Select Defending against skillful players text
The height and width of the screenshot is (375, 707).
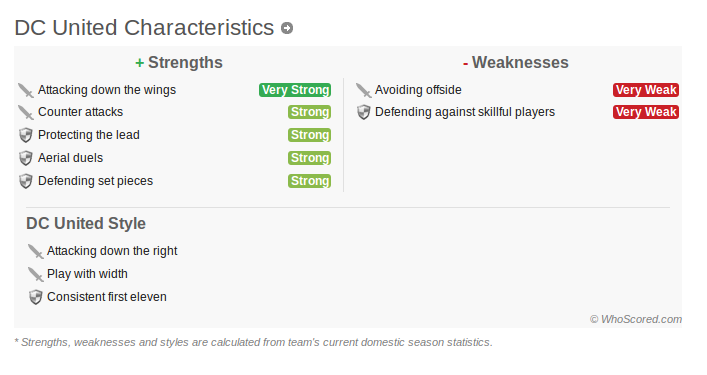click(465, 112)
